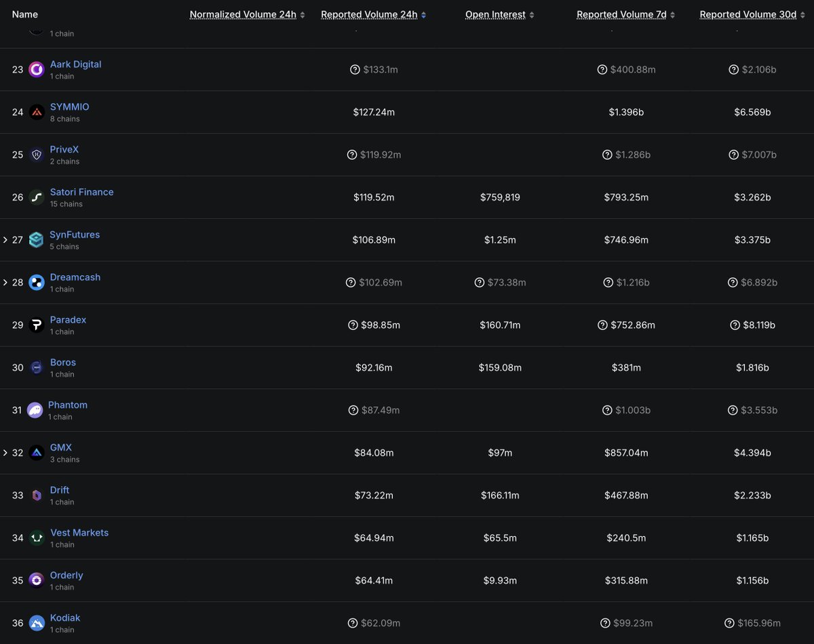This screenshot has height=644, width=814.
Task: Click Boros' $159.08m open interest
Action: [500, 367]
